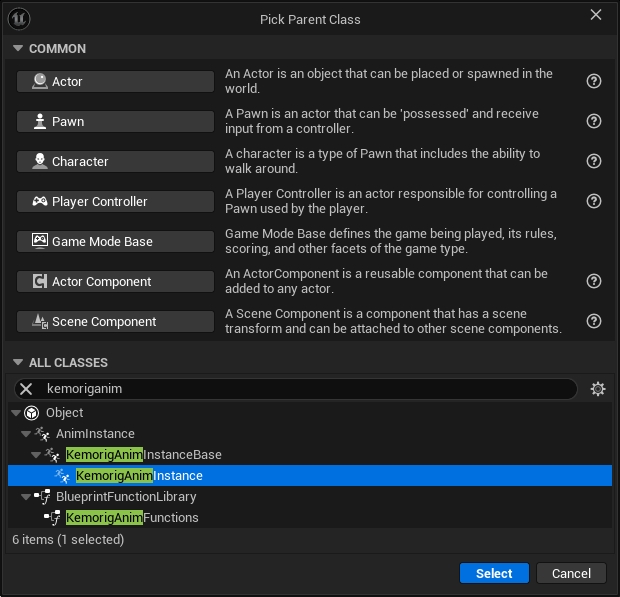Open help for the Character class
The image size is (620, 597).
pos(594,161)
